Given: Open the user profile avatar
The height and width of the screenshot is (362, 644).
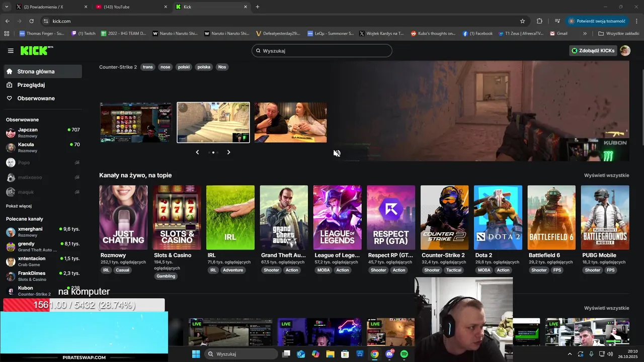Looking at the screenshot, I should click(x=625, y=50).
